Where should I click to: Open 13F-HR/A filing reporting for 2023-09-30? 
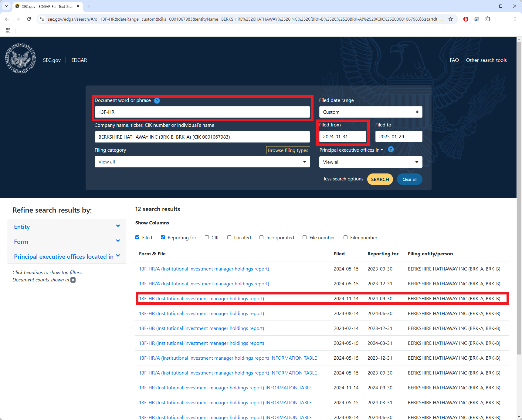[204, 269]
